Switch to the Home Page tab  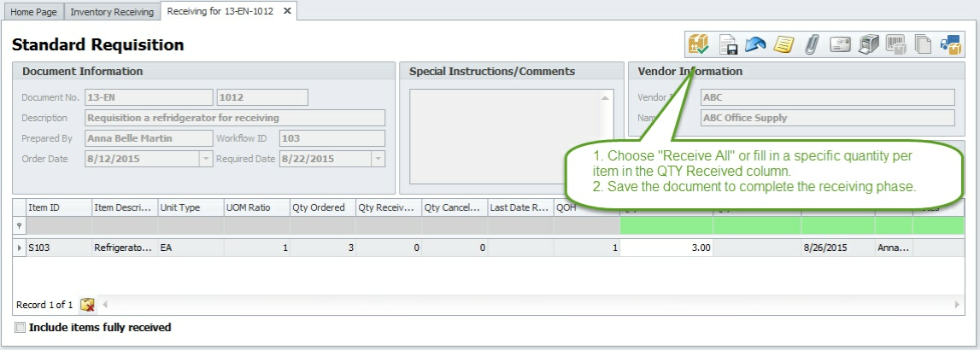[x=32, y=12]
